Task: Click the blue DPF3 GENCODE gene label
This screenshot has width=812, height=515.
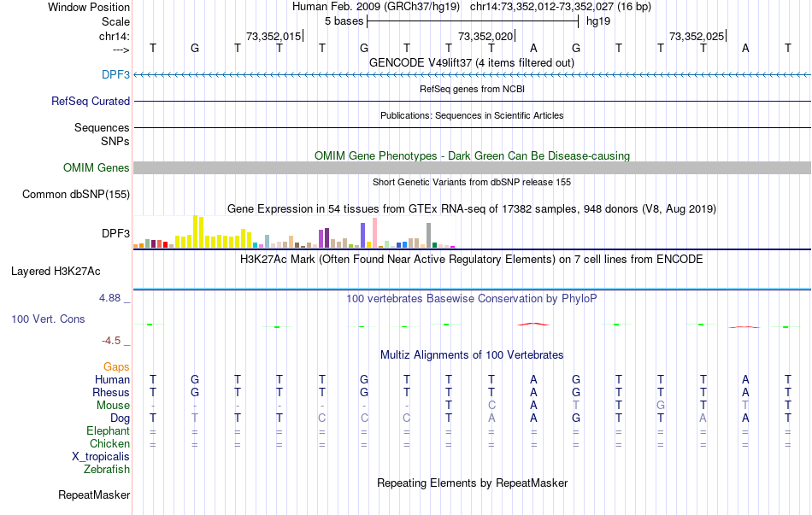Action: point(115,74)
